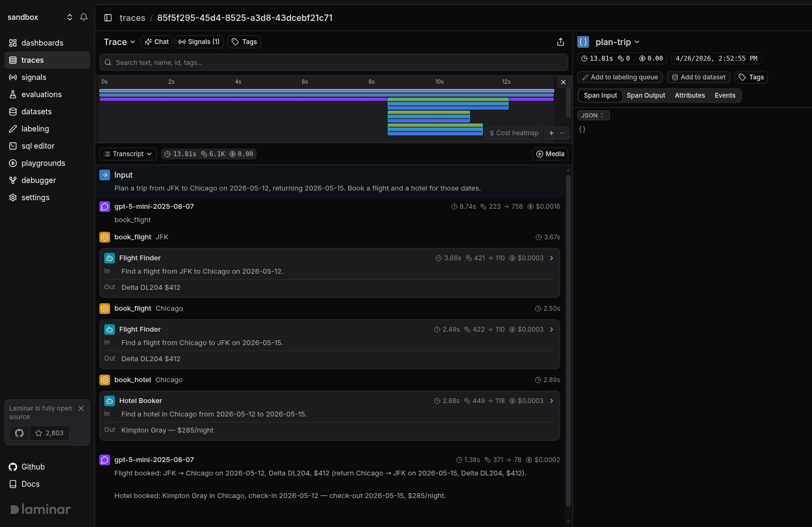Click the 4/26/2026, 2:52:55 PM timestamp
Viewport: 812px width, 527px height.
[716, 58]
